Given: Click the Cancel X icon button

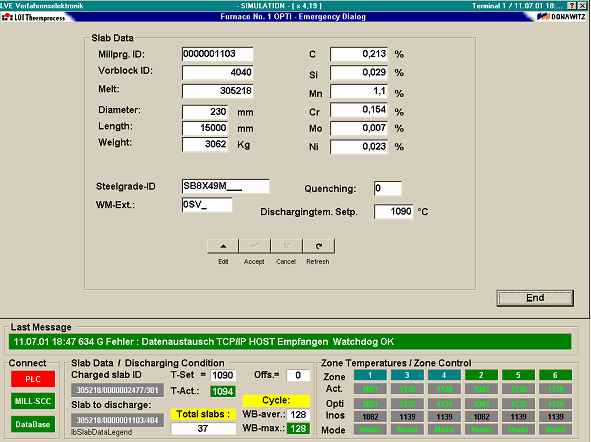Looking at the screenshot, I should pyautogui.click(x=286, y=246).
